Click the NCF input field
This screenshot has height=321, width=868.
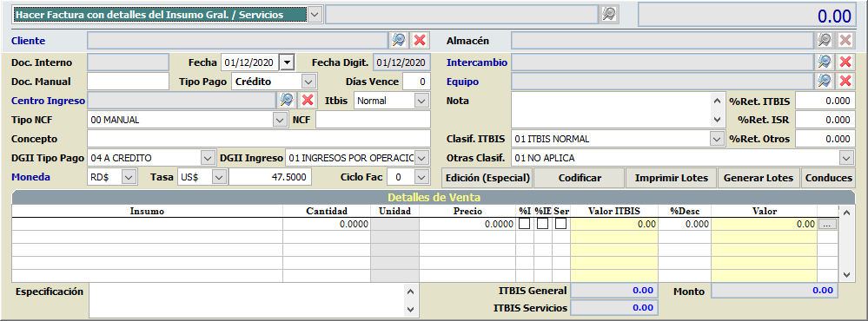[x=373, y=120]
